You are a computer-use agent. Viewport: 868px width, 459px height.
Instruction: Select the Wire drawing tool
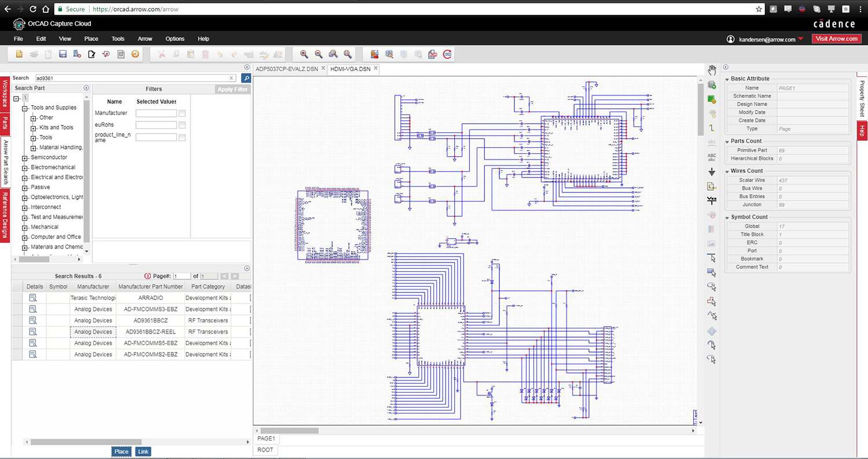pyautogui.click(x=712, y=128)
